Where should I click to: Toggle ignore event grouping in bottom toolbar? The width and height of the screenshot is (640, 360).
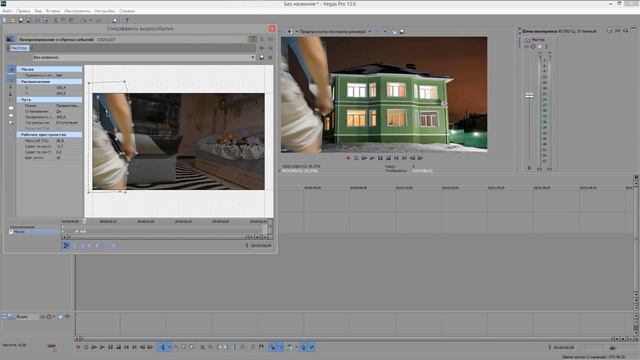311,347
